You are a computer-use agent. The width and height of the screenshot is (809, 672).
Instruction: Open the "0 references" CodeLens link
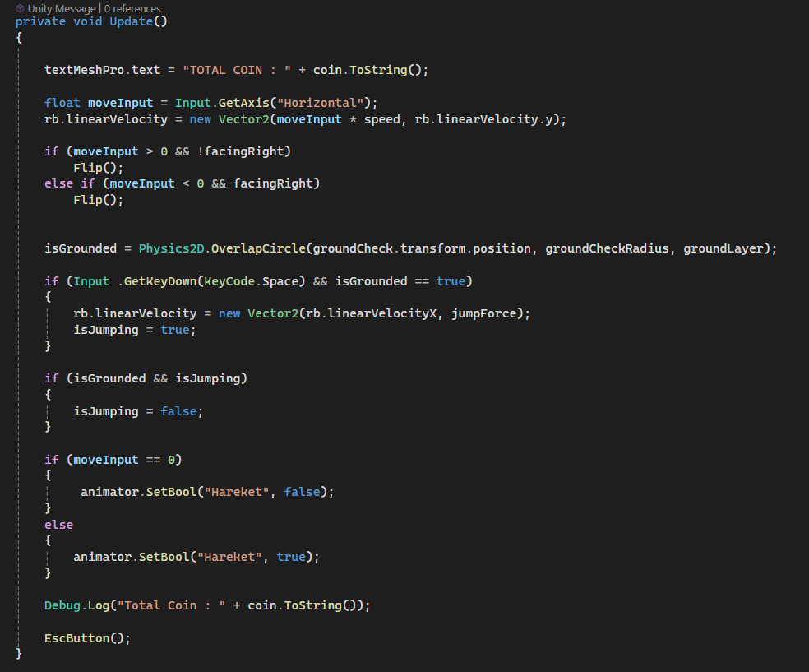coord(132,8)
